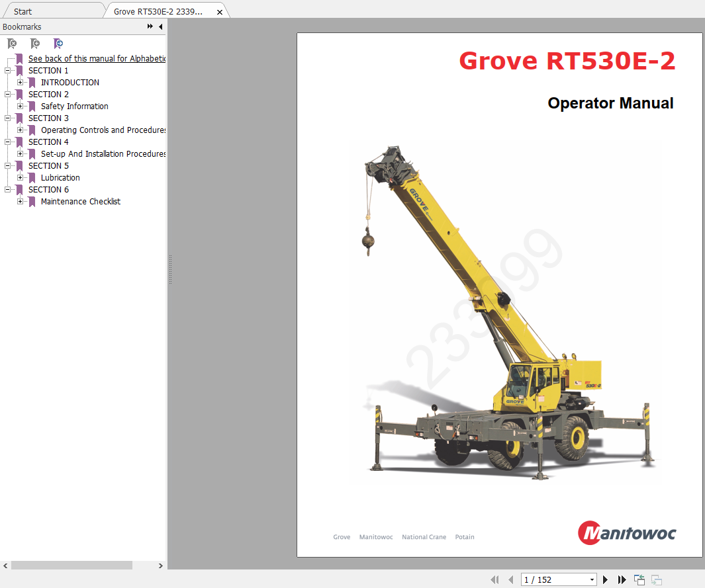
Task: Expand the Lubrication bookmark
Action: (21, 177)
